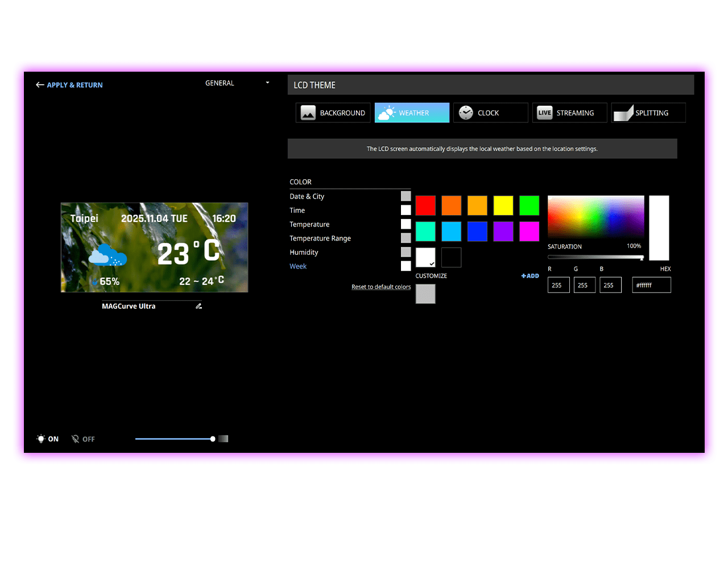728x578 pixels.
Task: Click the HEX color value field
Action: coord(651,285)
